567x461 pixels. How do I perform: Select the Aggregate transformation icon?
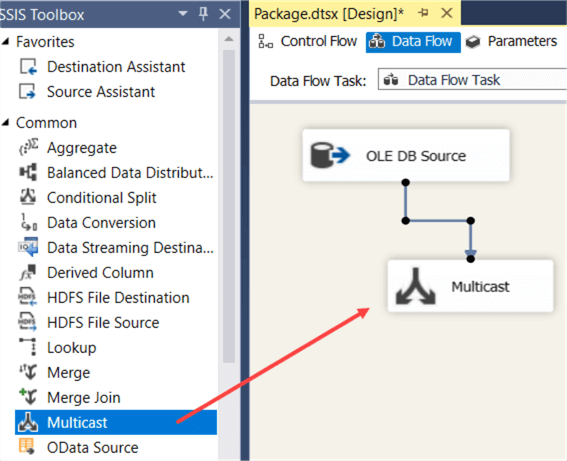tap(28, 147)
